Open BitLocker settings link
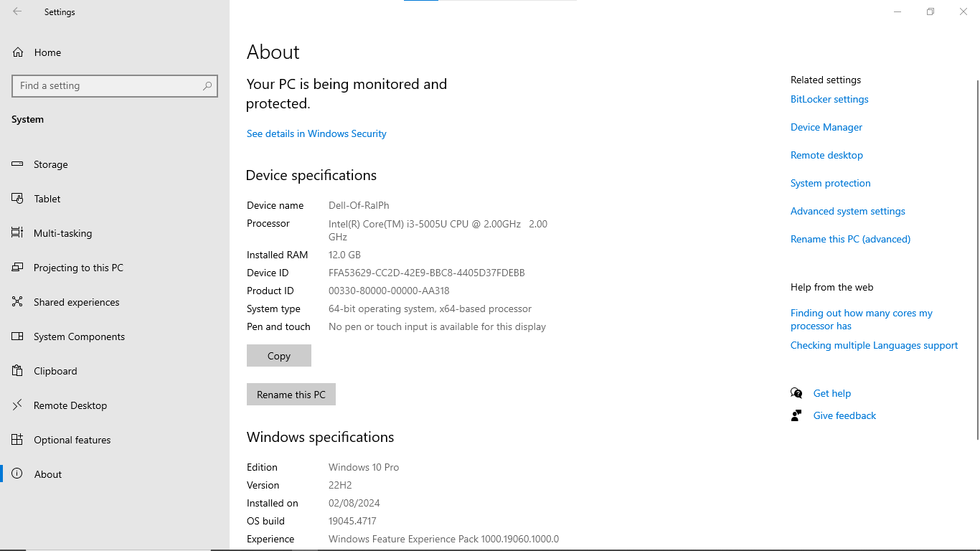 point(829,99)
